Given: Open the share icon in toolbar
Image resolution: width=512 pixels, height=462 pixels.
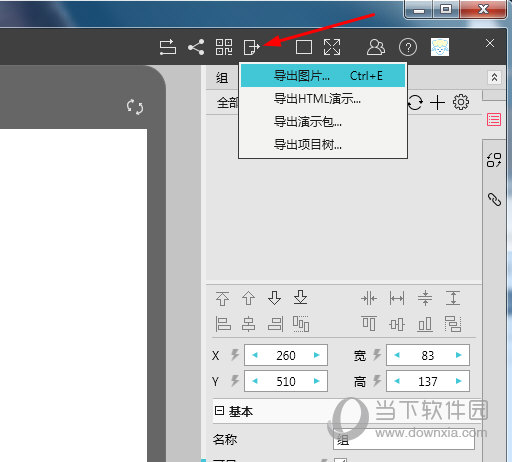Looking at the screenshot, I should point(196,47).
